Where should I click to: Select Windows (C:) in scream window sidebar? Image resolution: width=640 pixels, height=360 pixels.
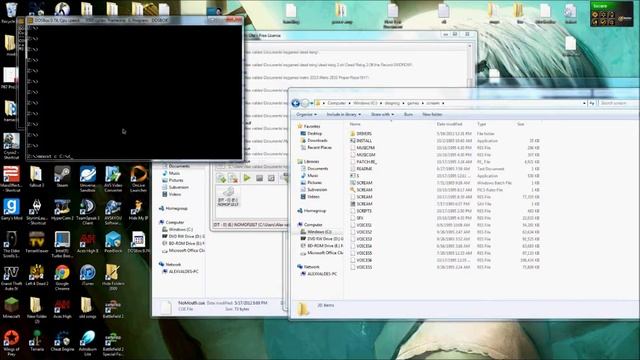coord(319,231)
